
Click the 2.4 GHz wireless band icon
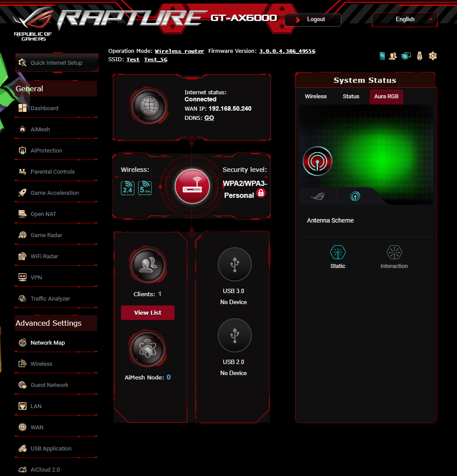[127, 188]
